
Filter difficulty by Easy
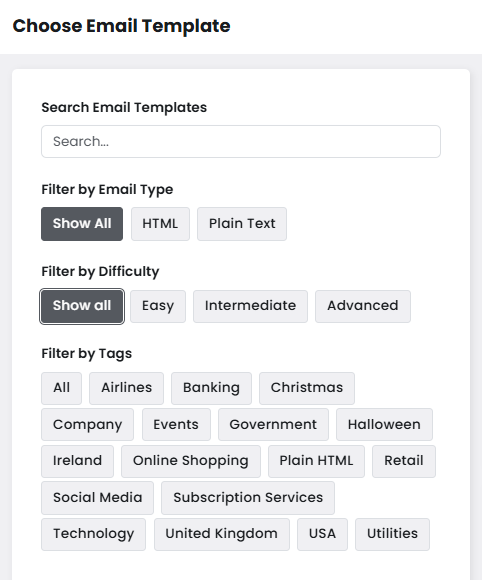(x=158, y=306)
